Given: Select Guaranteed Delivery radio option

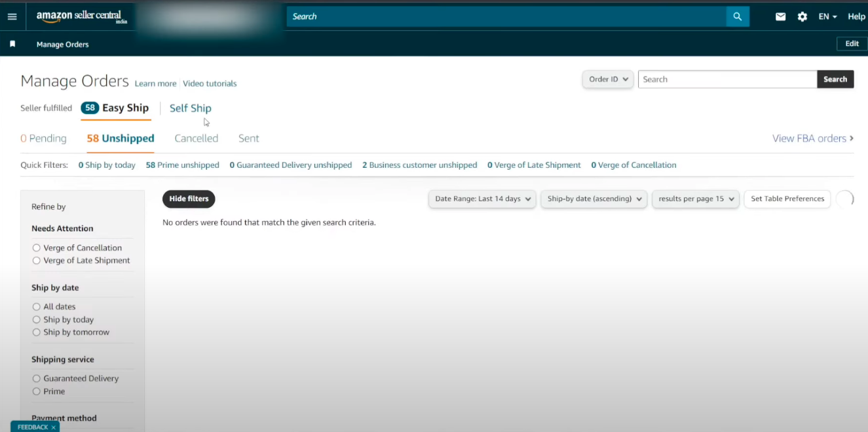Looking at the screenshot, I should point(37,378).
